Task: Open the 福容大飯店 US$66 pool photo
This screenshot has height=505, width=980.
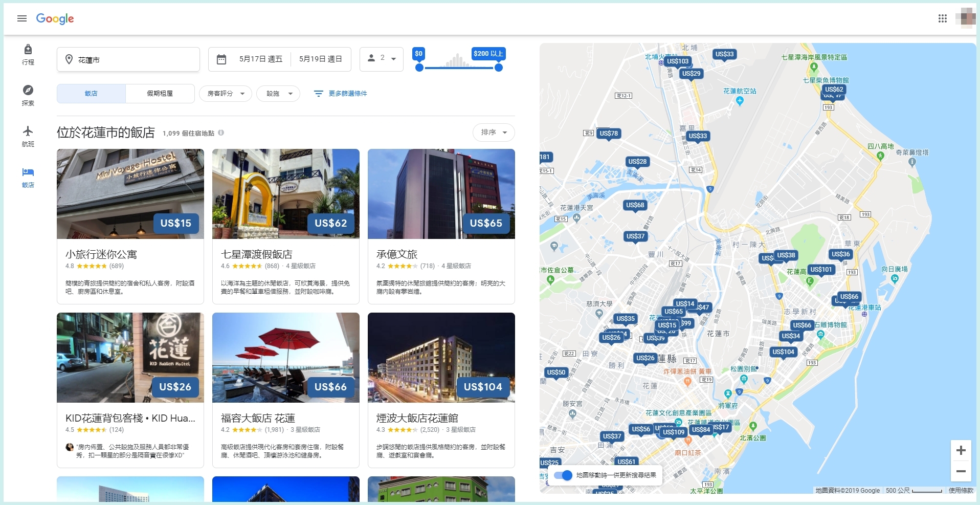Action: pos(286,358)
